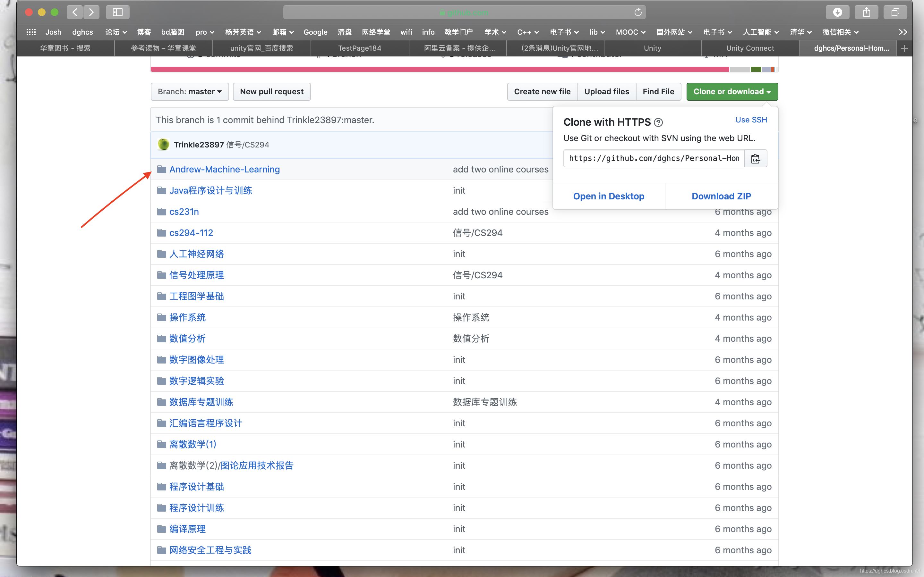The width and height of the screenshot is (924, 577).
Task: Expand the MOOC bookmarks folder
Action: tap(630, 32)
